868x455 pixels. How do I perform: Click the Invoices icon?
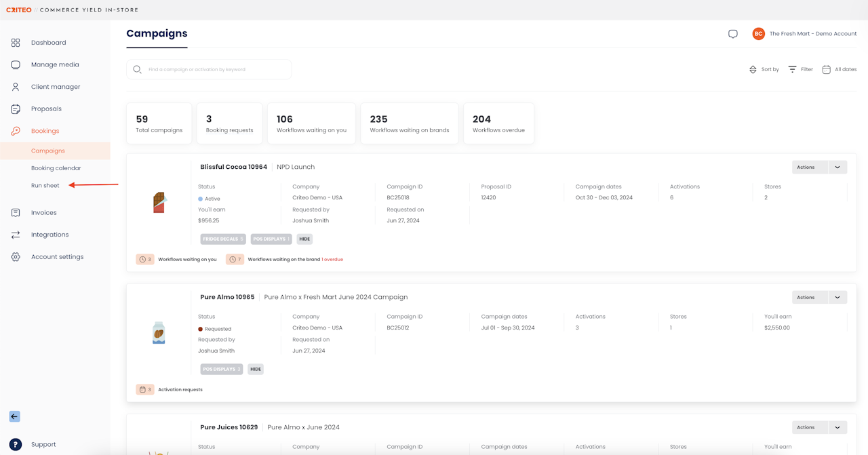click(x=16, y=213)
